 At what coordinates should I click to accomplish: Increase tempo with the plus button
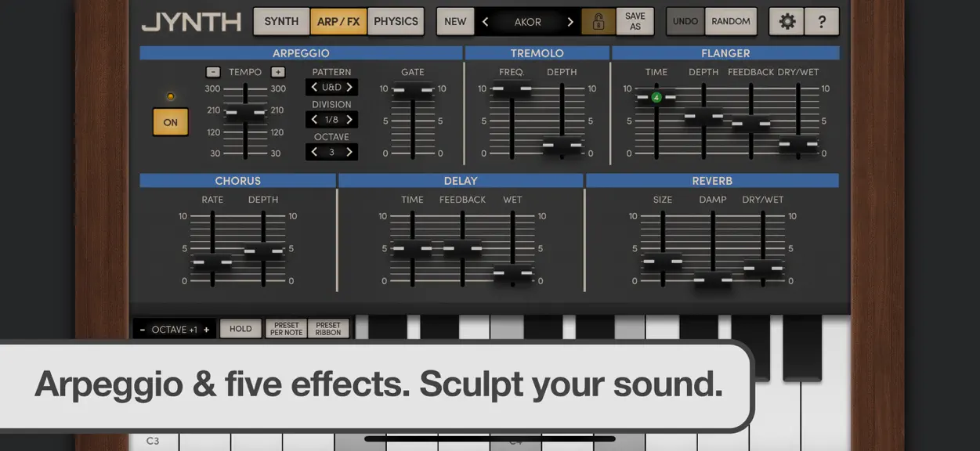[277, 72]
